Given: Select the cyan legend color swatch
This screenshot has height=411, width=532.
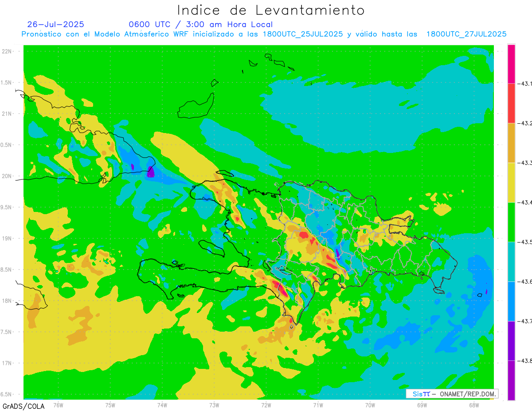Looking at the screenshot, I should [511, 262].
